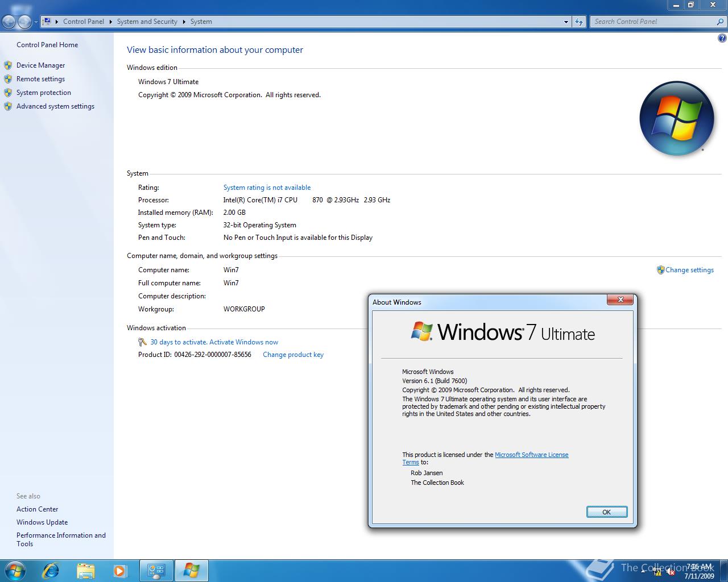
Task: Open Action Center under See also
Action: coord(37,509)
